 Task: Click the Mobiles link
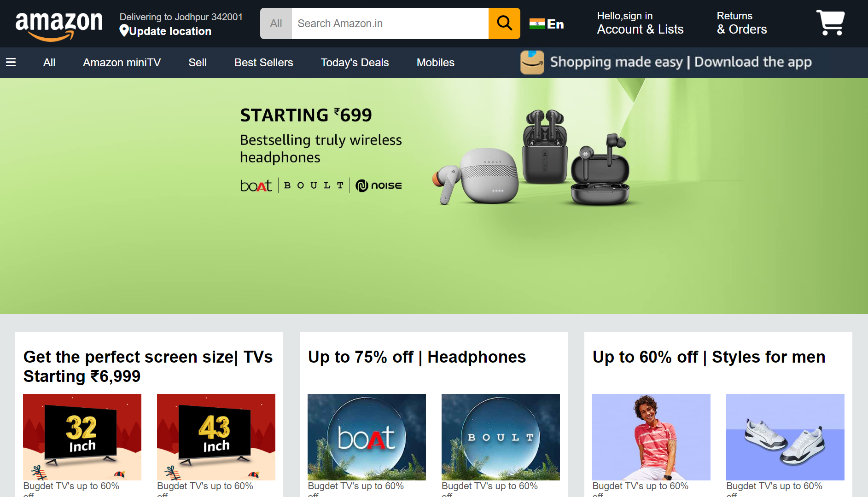coord(435,63)
